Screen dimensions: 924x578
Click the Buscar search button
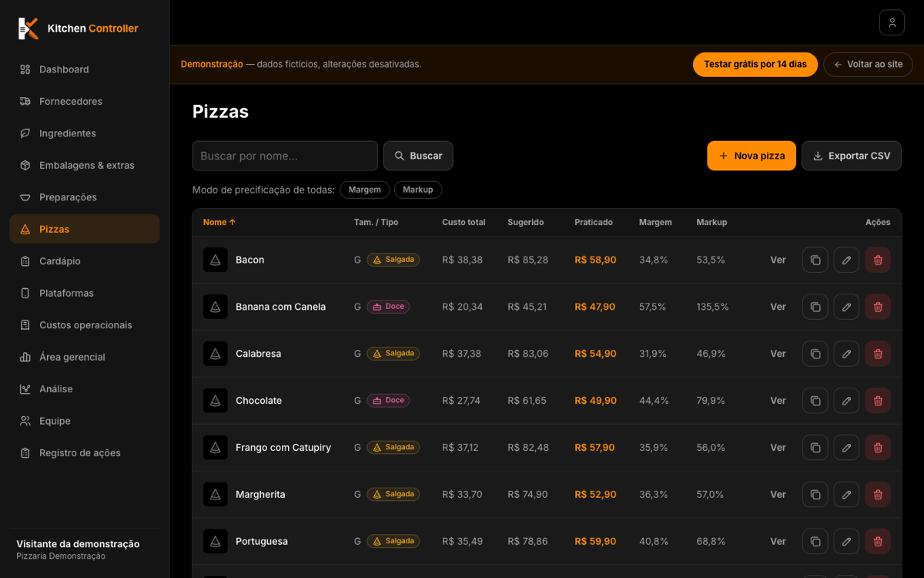[418, 156]
